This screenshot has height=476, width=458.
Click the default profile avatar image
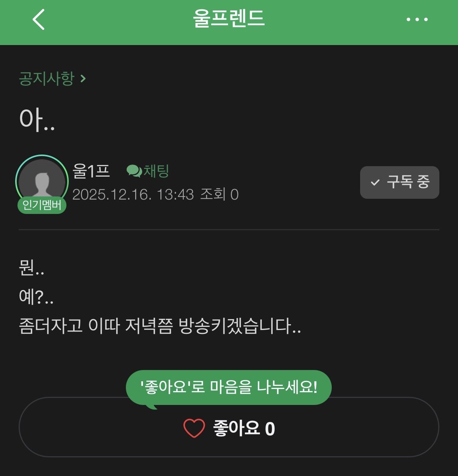pos(42,181)
